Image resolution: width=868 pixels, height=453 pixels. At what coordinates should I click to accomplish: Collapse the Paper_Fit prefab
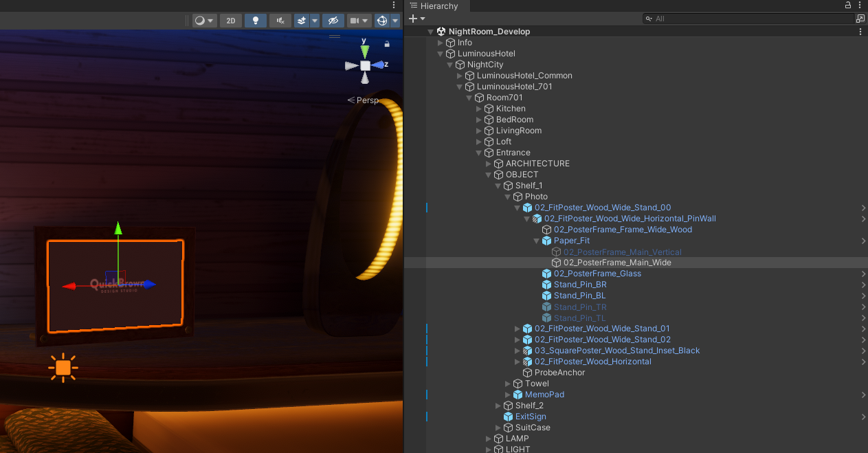coord(537,241)
